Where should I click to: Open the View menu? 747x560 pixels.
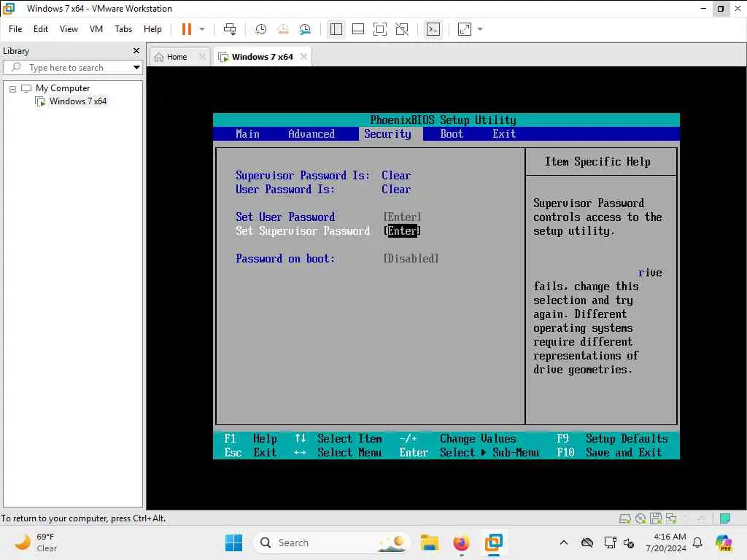click(69, 29)
